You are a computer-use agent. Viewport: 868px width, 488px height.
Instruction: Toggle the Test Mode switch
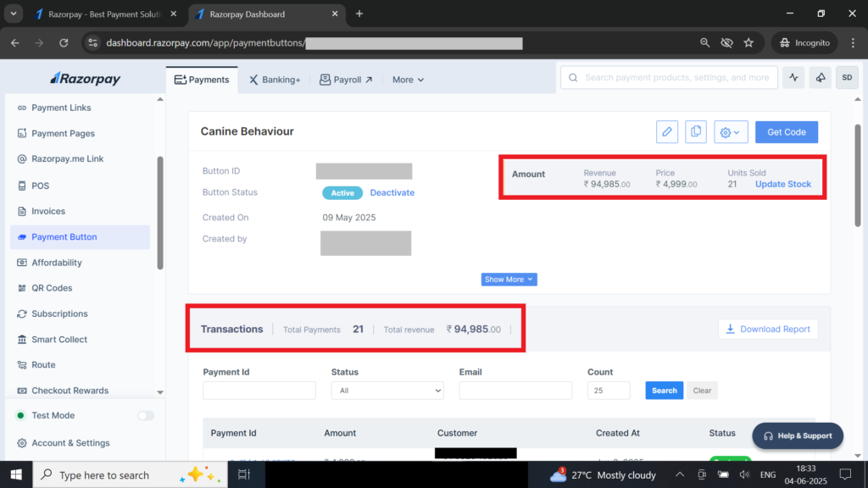[x=146, y=416]
